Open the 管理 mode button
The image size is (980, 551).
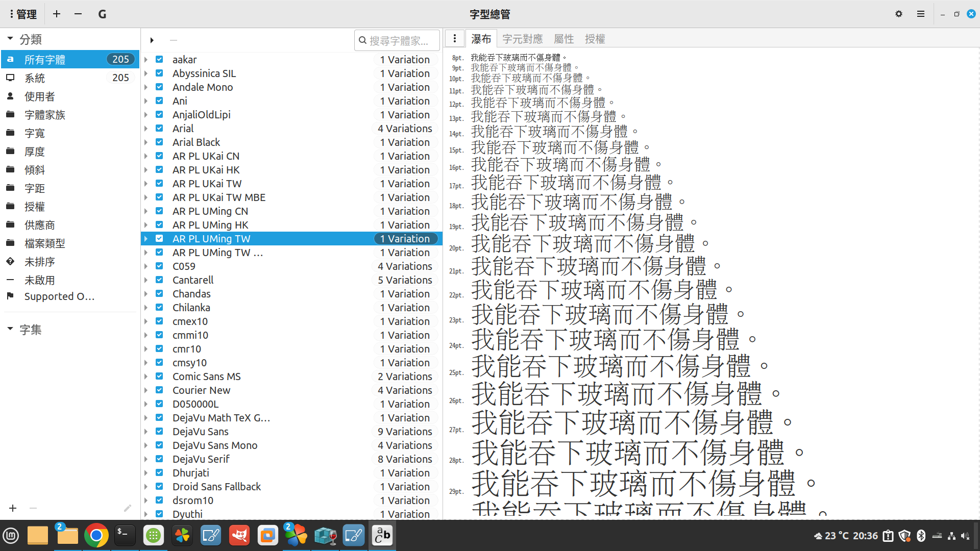coord(23,14)
